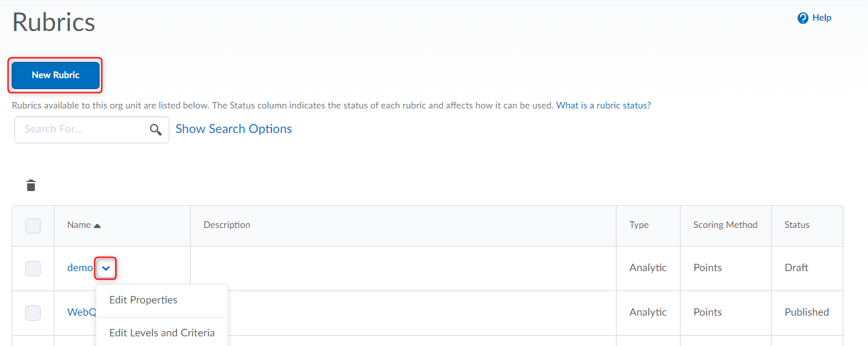Click the Status column header
Viewport: 868px width, 346px height.
796,225
